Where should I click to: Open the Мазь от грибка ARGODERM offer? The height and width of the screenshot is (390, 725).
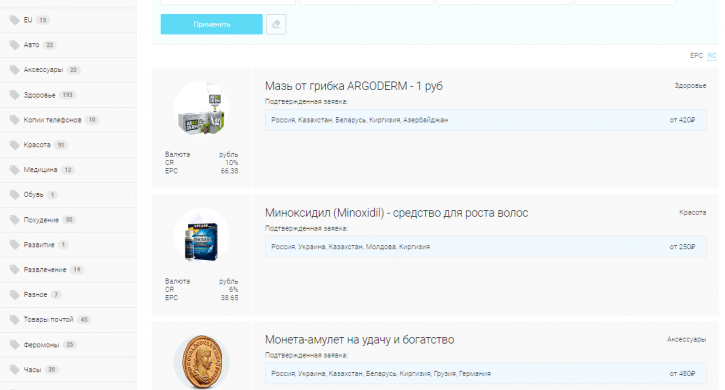[354, 86]
